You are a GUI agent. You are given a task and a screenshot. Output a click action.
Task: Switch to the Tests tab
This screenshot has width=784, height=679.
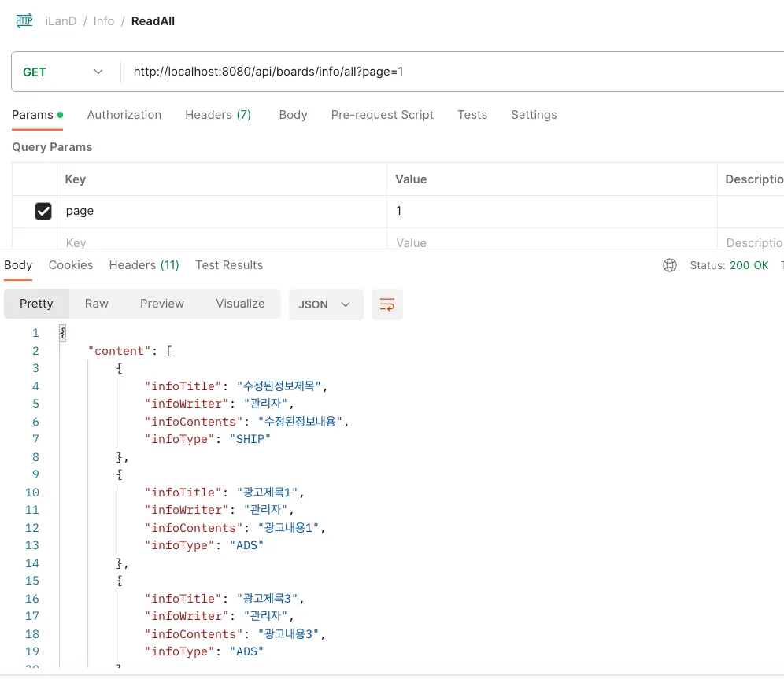(x=472, y=115)
